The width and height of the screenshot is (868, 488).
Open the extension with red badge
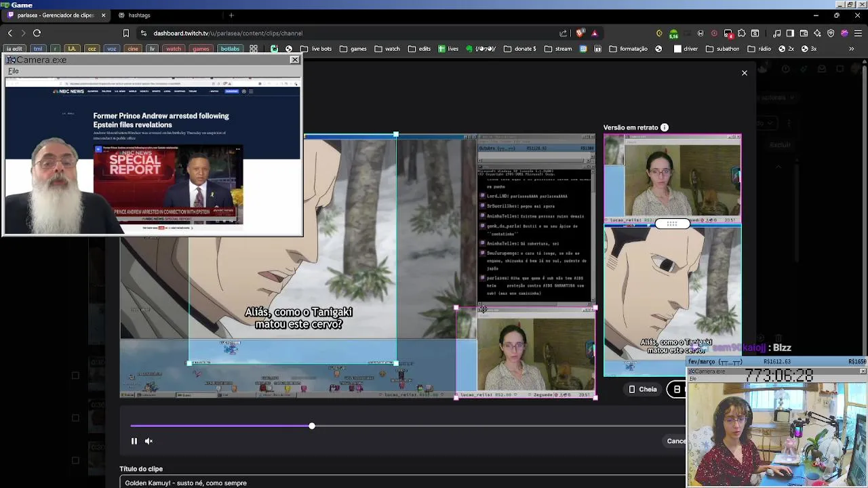coord(728,33)
